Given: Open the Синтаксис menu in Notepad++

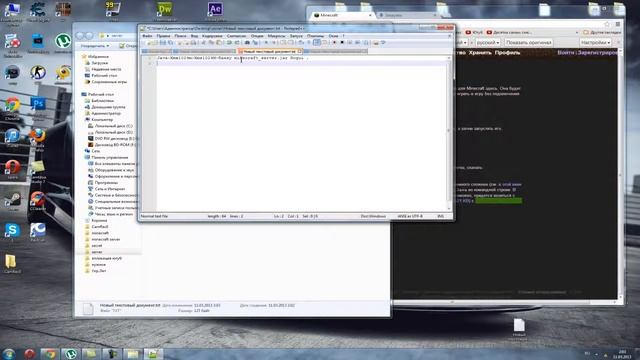Looking at the screenshot, I should point(237,36).
